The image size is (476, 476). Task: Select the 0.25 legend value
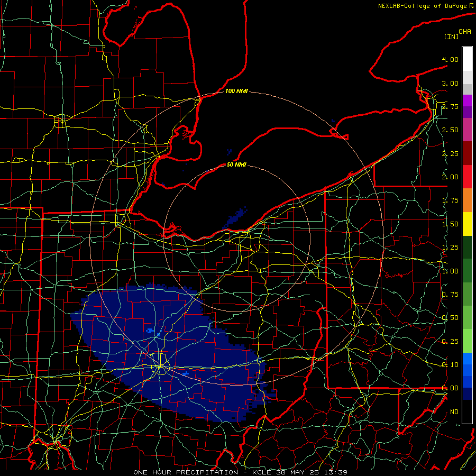(450, 342)
